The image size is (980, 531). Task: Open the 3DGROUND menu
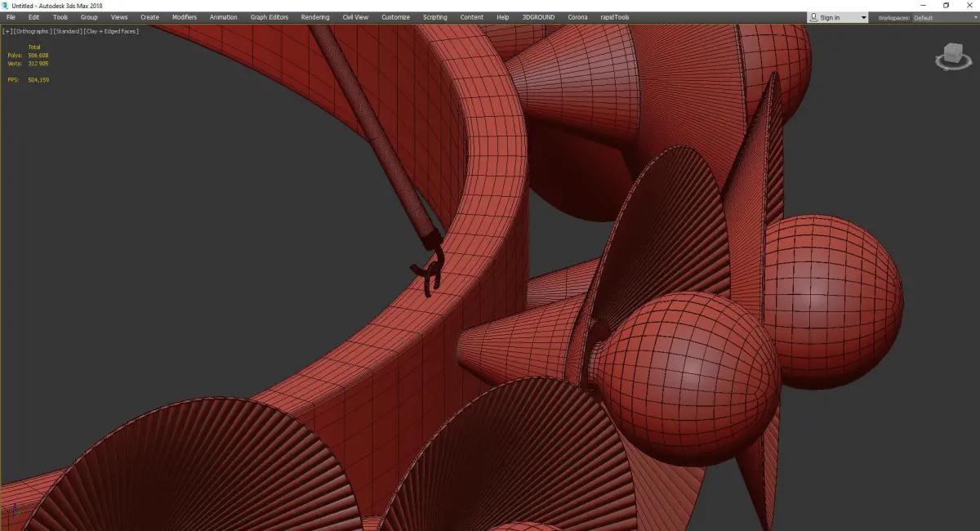(x=540, y=17)
